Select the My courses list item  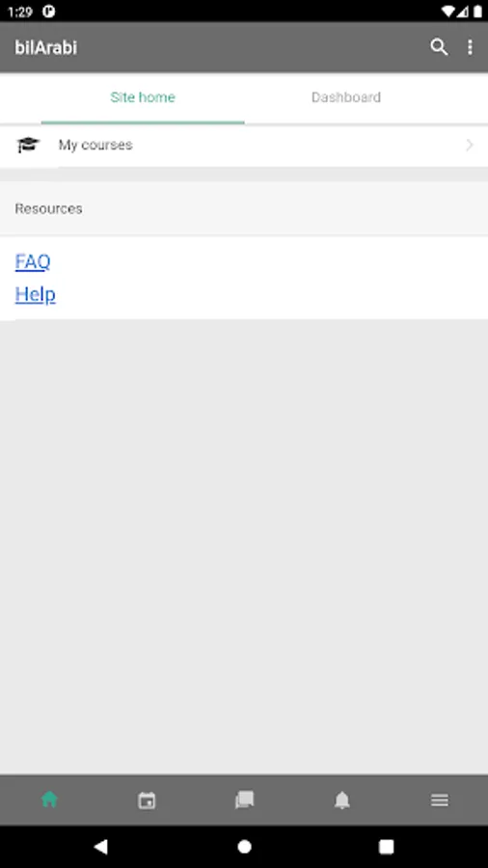[244, 146]
